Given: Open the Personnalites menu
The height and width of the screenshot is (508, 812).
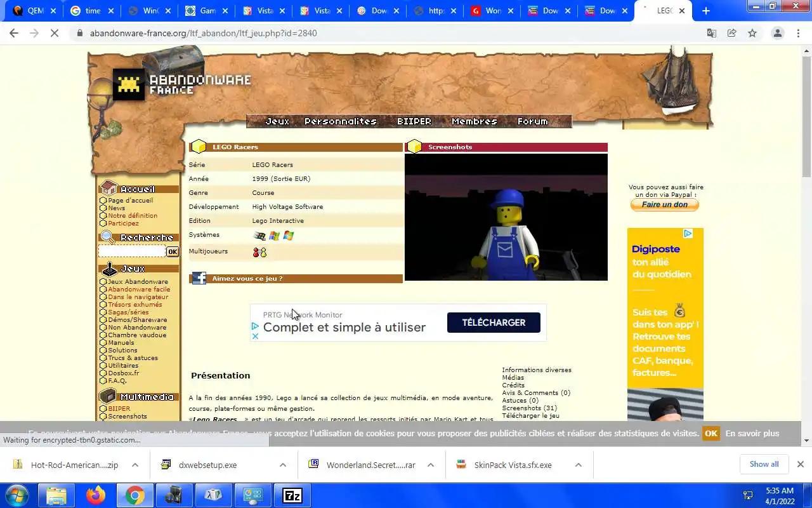Looking at the screenshot, I should (x=341, y=121).
